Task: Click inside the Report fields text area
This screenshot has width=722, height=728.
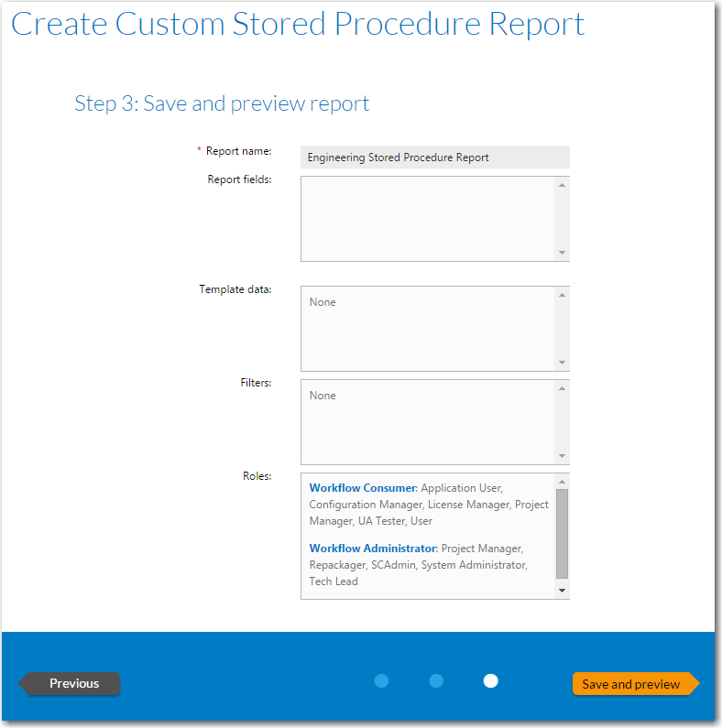Action: click(x=427, y=218)
